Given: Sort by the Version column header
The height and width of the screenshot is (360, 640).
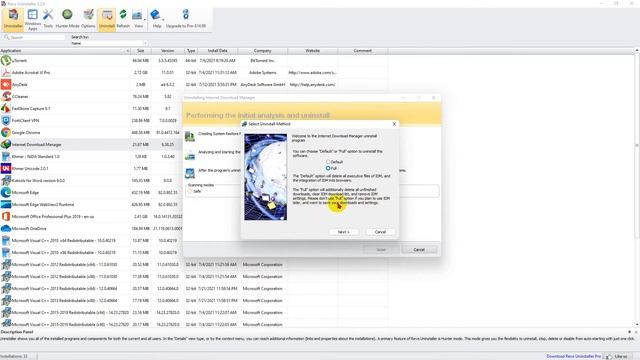Looking at the screenshot, I should [168, 51].
